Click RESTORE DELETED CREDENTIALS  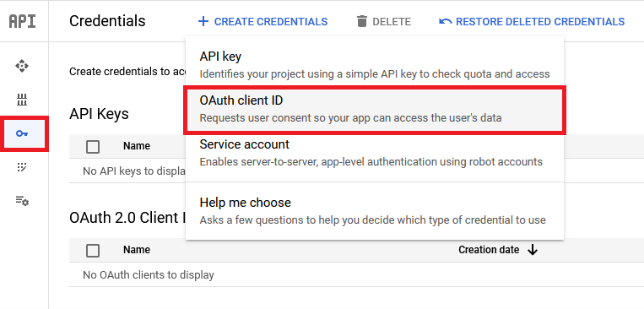click(x=532, y=21)
